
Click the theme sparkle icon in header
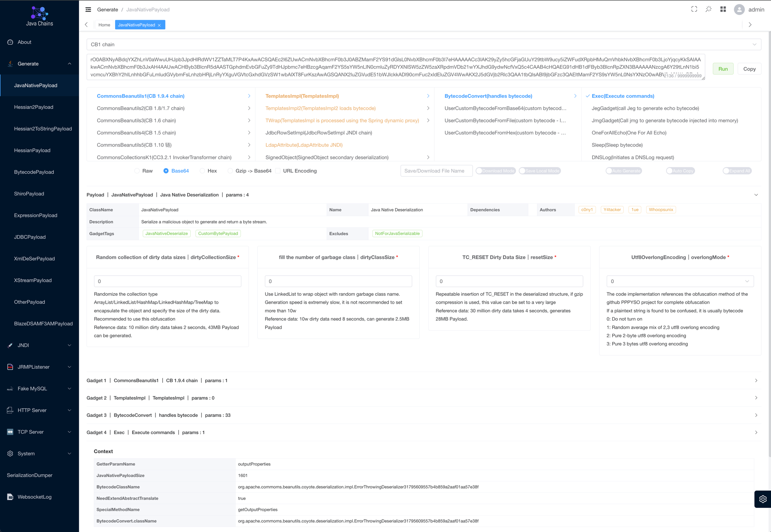click(x=708, y=9)
